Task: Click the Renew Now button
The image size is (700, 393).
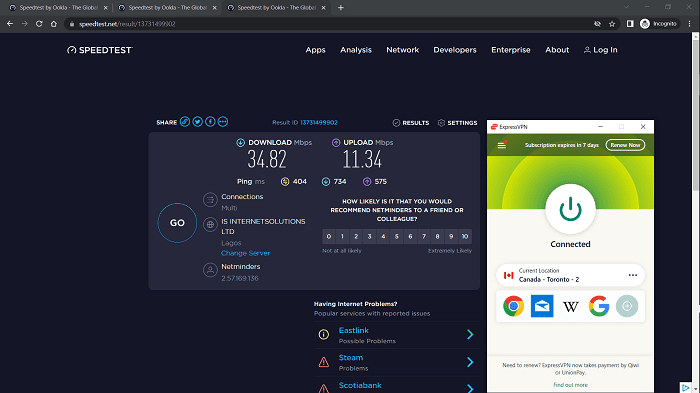Action: point(625,145)
